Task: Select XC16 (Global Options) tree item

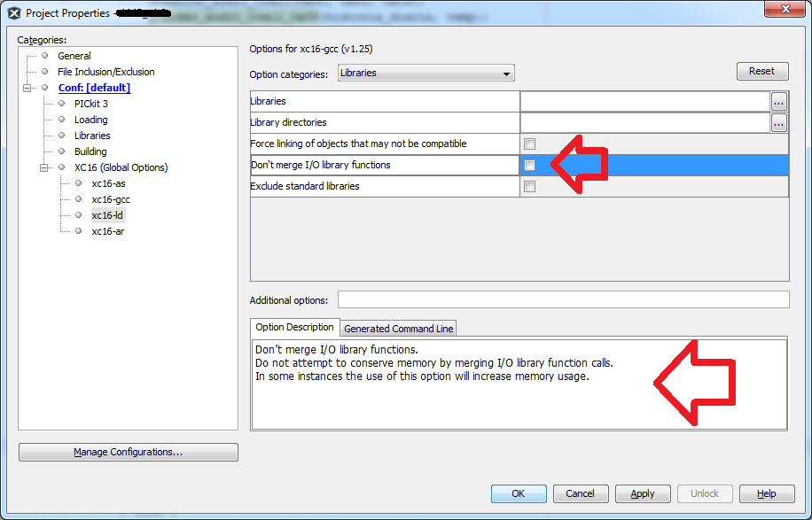Action: [x=121, y=167]
